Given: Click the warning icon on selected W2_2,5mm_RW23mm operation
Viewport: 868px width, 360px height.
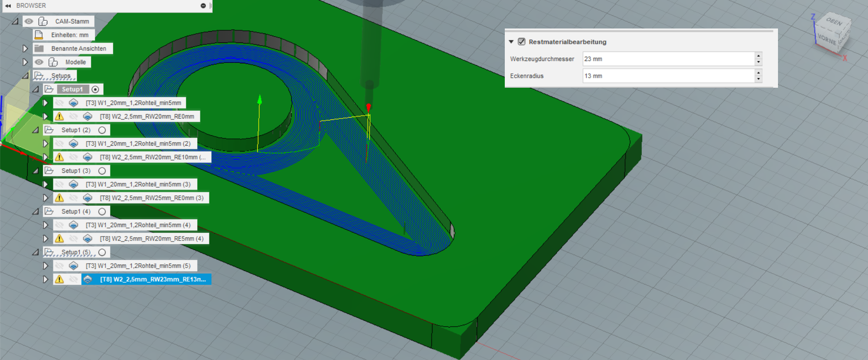Looking at the screenshot, I should (x=59, y=279).
